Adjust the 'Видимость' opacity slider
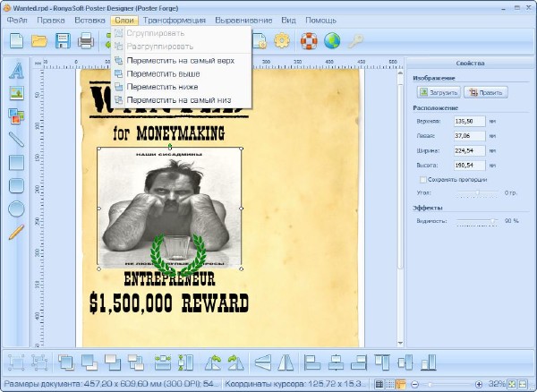Screen dimensions: 537x392 493,220
